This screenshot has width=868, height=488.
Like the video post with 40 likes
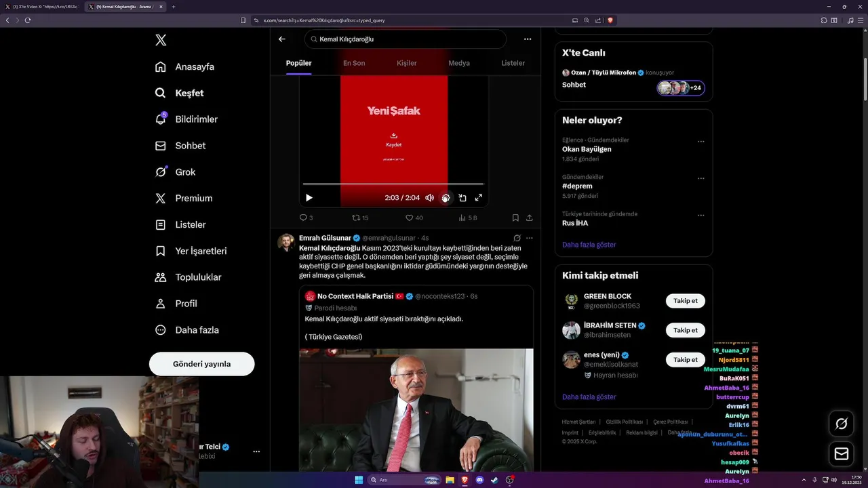click(x=414, y=218)
